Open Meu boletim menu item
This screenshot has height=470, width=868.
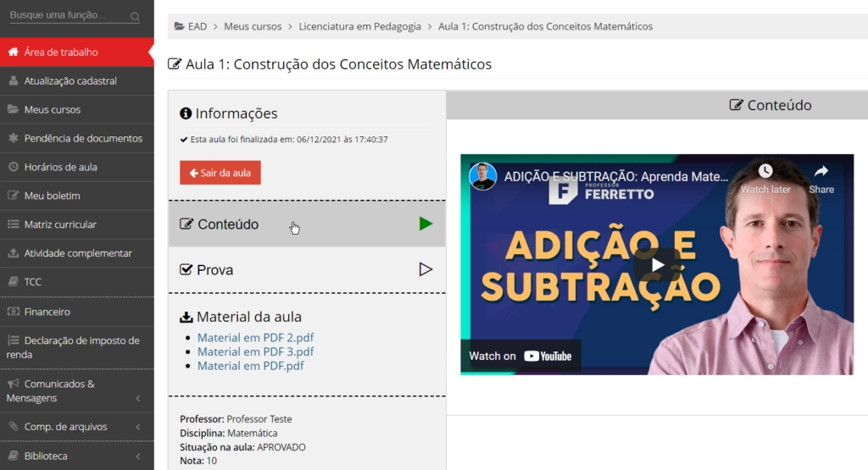coord(52,196)
